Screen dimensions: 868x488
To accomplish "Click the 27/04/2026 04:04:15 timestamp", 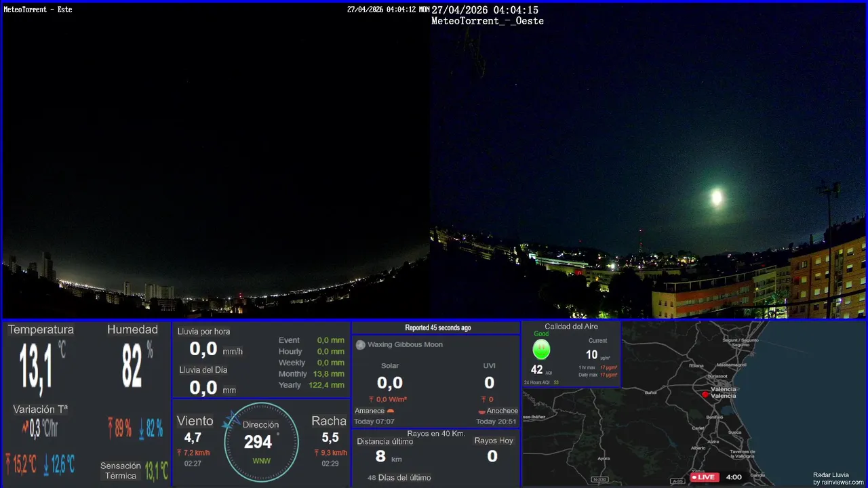I will pos(485,10).
